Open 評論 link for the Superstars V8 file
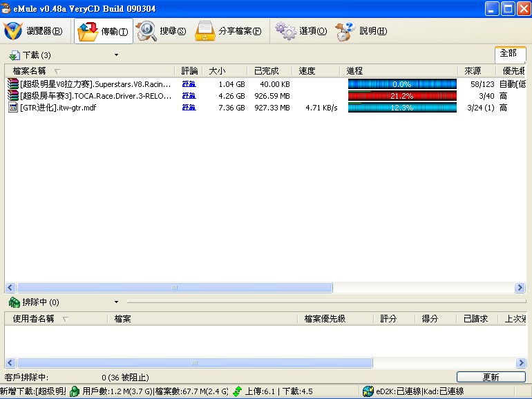The image size is (532, 399). coord(189,84)
